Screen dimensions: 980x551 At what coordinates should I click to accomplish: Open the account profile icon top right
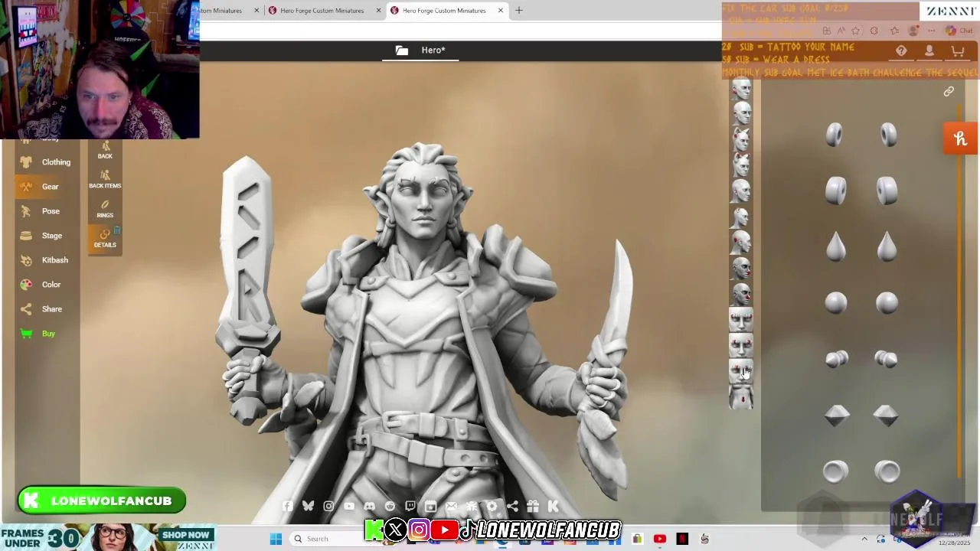click(x=929, y=51)
